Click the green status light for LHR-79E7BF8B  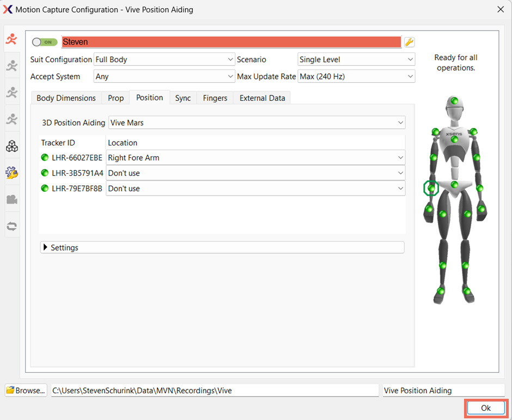(45, 188)
